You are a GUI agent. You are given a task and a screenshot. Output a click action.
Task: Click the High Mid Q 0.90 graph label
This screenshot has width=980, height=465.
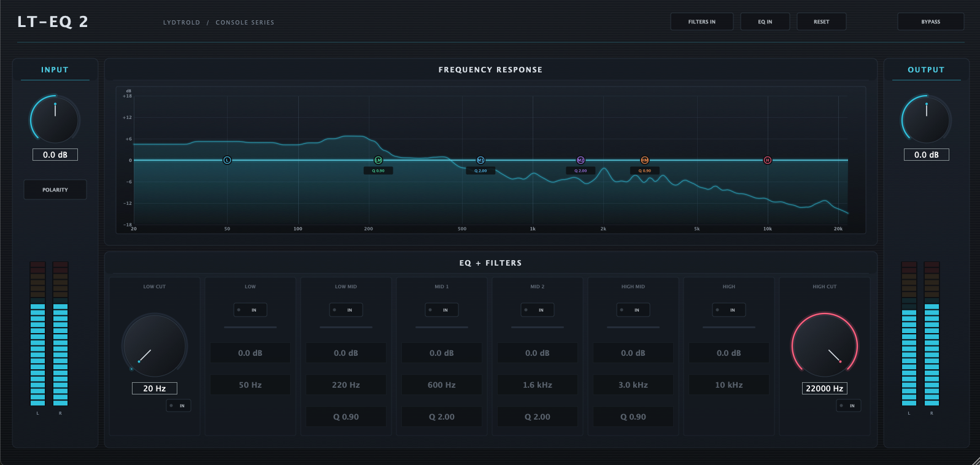coord(645,171)
